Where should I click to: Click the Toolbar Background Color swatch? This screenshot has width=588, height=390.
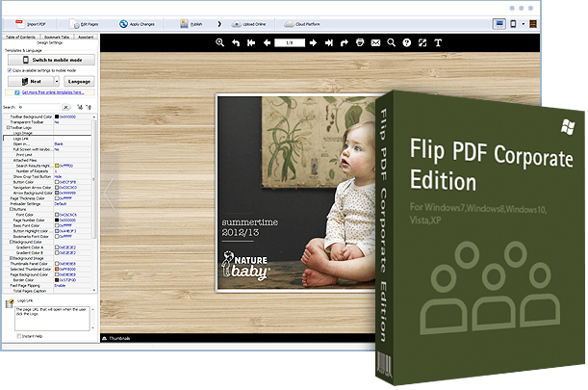(x=57, y=117)
